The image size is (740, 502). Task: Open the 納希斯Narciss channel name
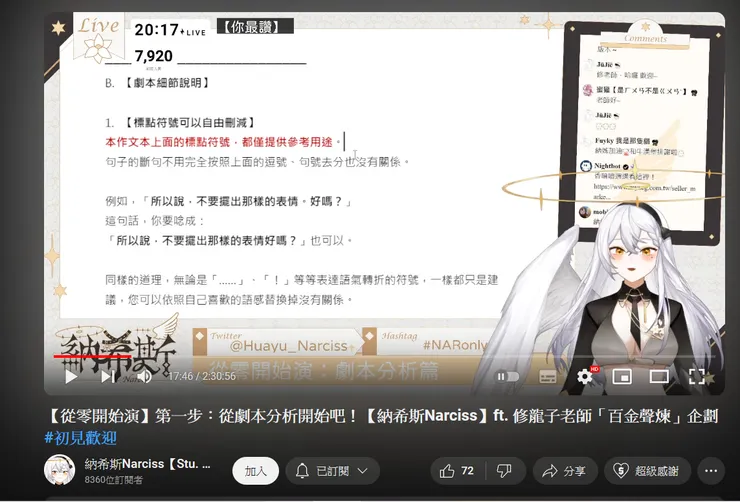(148, 464)
